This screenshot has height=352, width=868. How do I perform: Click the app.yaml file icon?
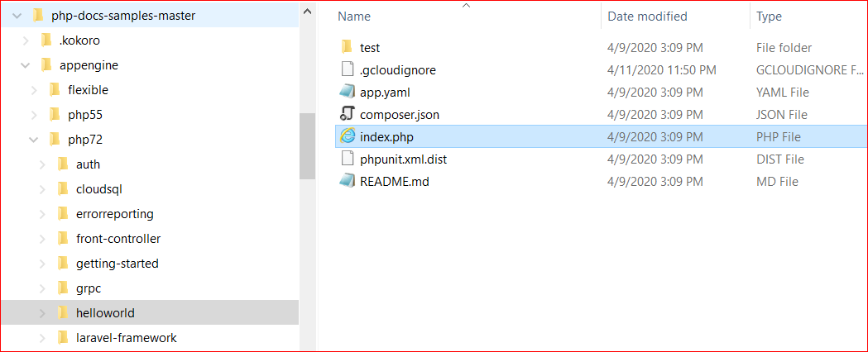pos(348,92)
